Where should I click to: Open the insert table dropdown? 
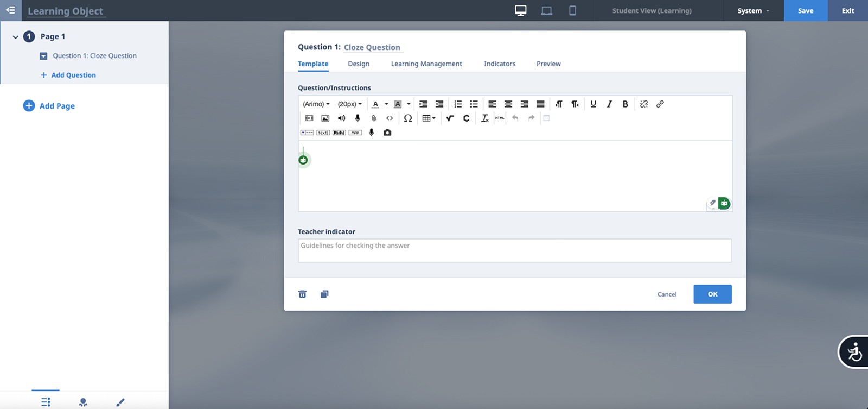[429, 118]
